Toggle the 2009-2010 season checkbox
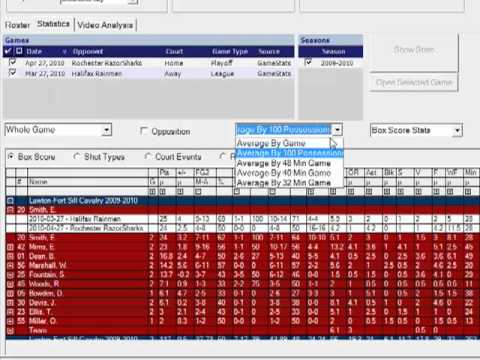Screen dimensions: 480x360 pos(308,62)
